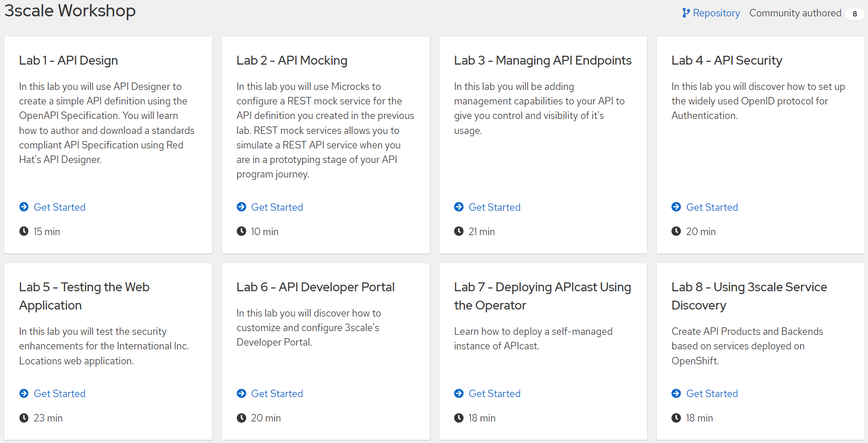This screenshot has width=868, height=443.
Task: Click the Lab 8 API Products and Backends description
Action: point(747,346)
